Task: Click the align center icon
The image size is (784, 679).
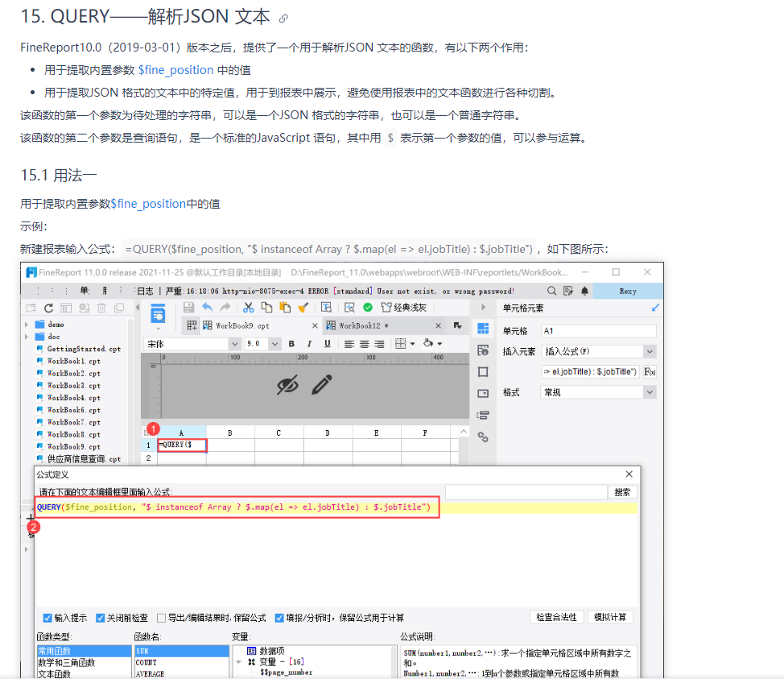Action: 365,344
